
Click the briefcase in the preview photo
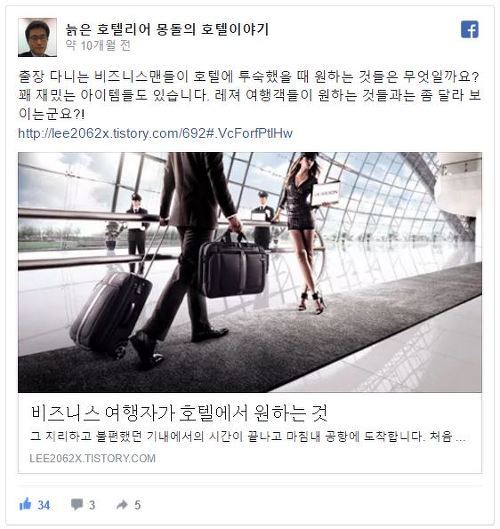232,268
